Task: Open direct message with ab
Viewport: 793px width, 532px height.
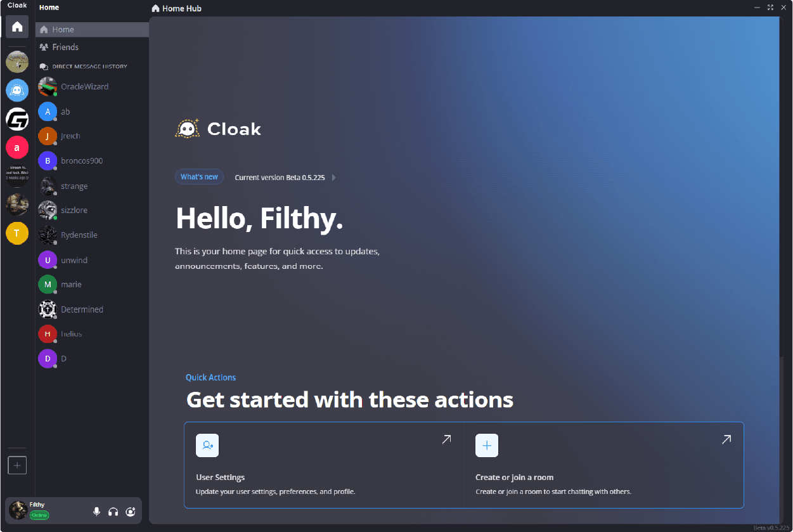Action: coord(92,112)
